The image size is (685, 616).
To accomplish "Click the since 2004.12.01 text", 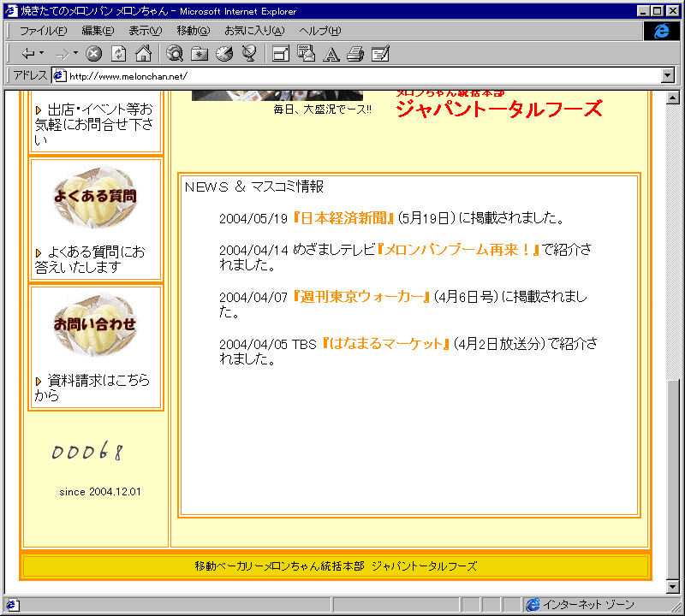I will (100, 492).
